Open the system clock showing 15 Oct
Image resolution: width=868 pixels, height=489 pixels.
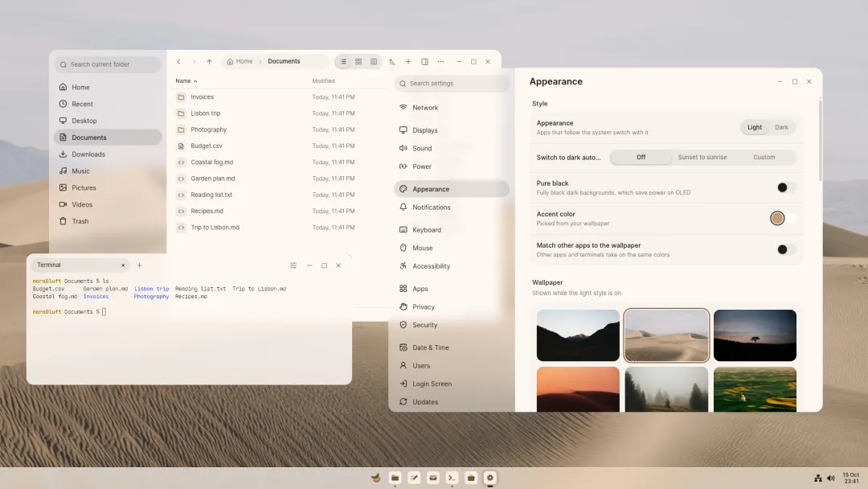pos(851,478)
